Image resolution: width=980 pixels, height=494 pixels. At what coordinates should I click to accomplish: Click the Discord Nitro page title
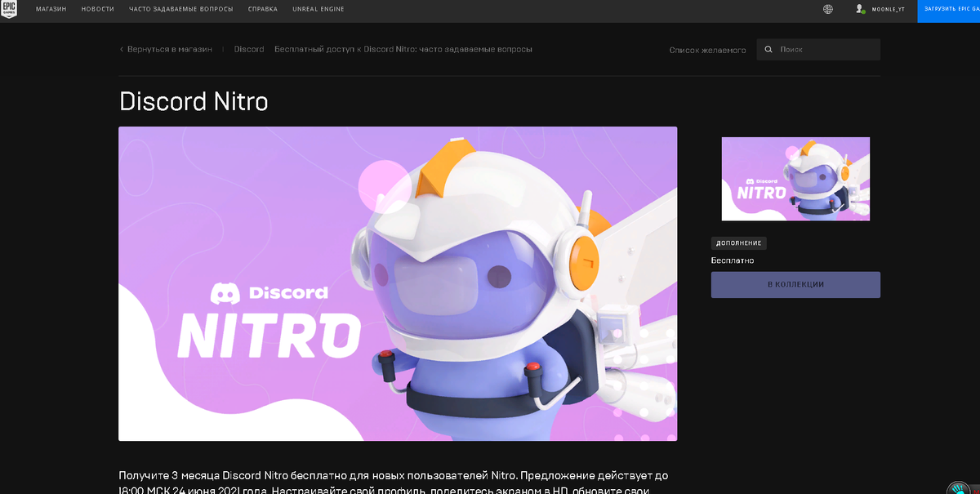click(x=194, y=101)
